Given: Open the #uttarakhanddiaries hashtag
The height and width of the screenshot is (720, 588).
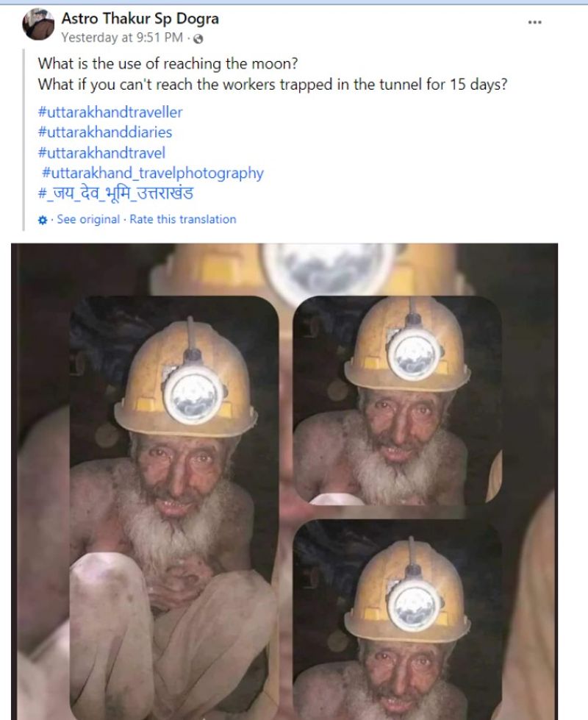Looking at the screenshot, I should (x=104, y=132).
